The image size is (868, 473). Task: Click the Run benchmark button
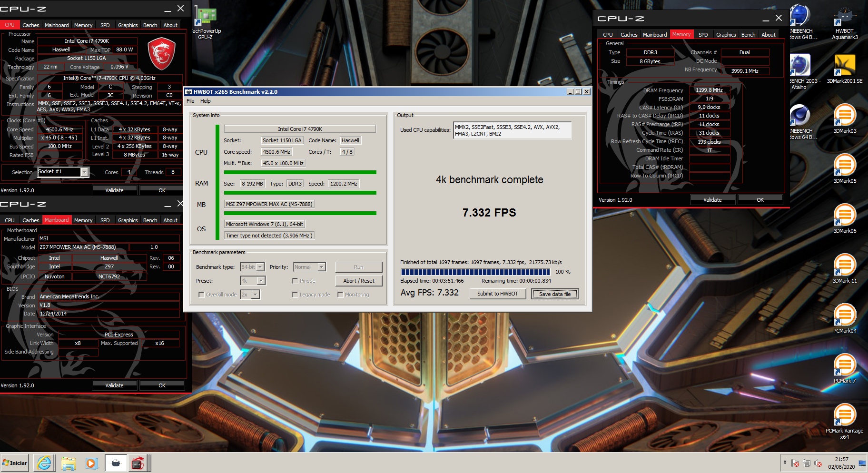(359, 267)
